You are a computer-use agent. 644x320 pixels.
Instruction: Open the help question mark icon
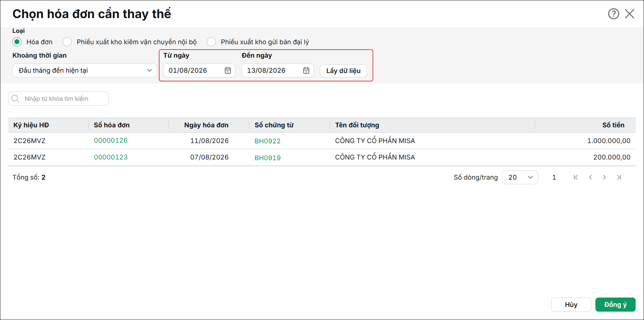click(x=614, y=14)
